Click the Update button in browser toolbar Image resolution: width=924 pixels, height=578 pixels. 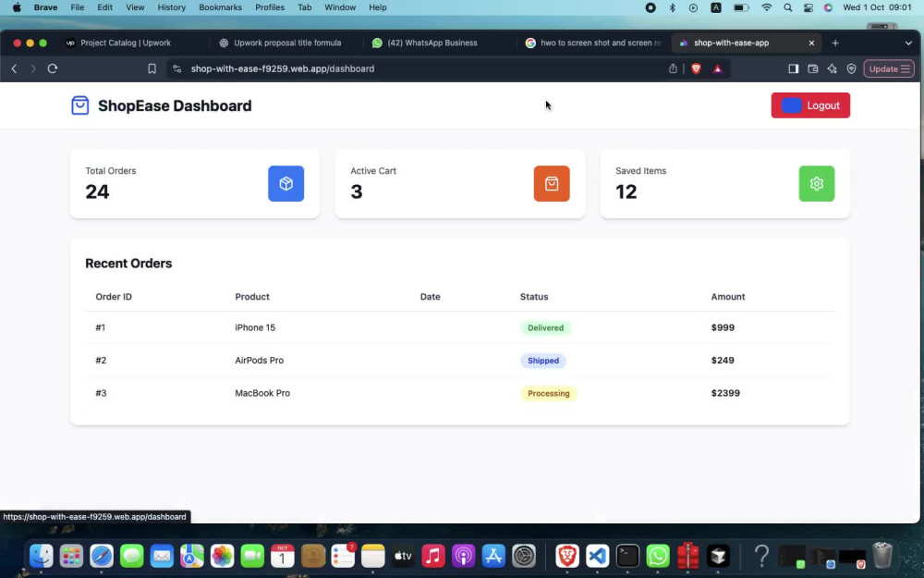(889, 68)
